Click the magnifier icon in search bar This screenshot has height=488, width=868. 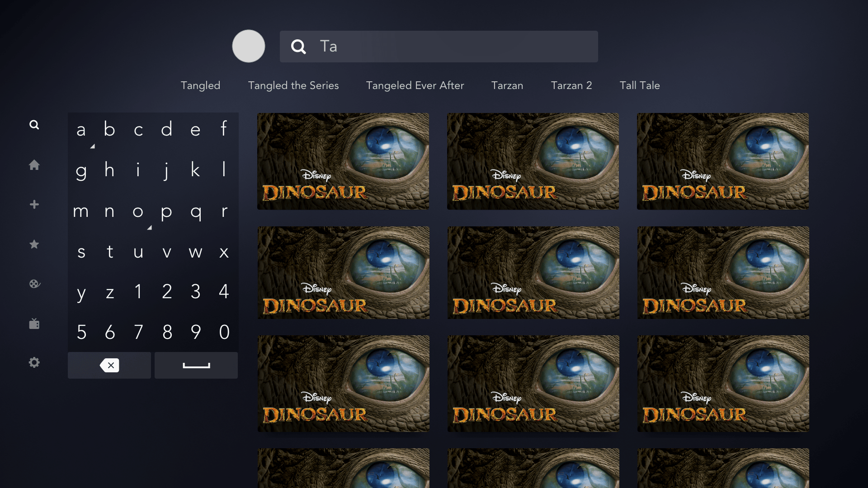pyautogui.click(x=298, y=47)
